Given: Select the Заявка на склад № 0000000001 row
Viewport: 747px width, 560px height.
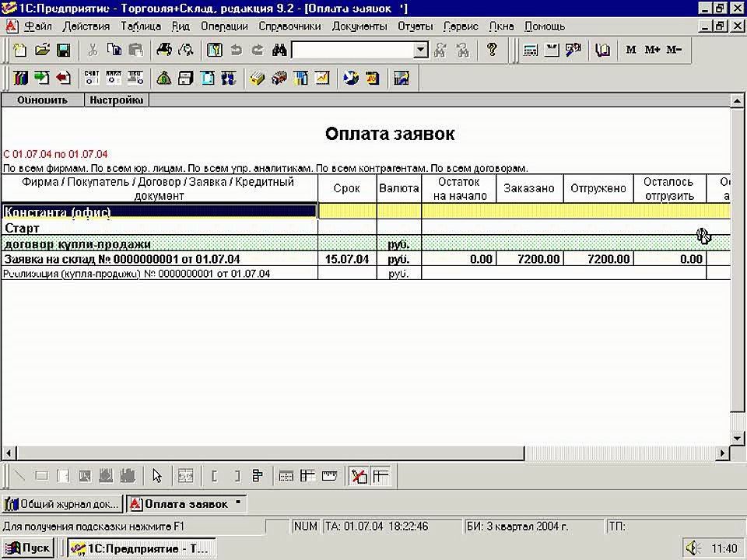Looking at the screenshot, I should [x=366, y=259].
